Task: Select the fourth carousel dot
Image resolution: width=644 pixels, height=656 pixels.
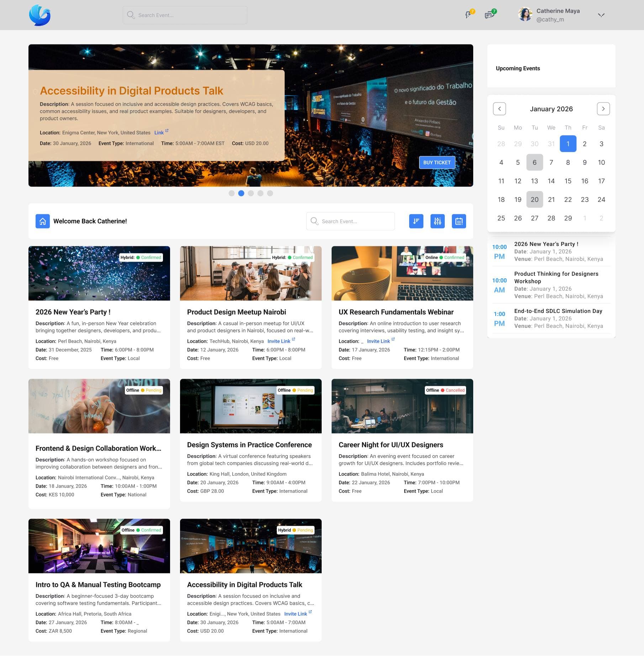Action: (260, 193)
